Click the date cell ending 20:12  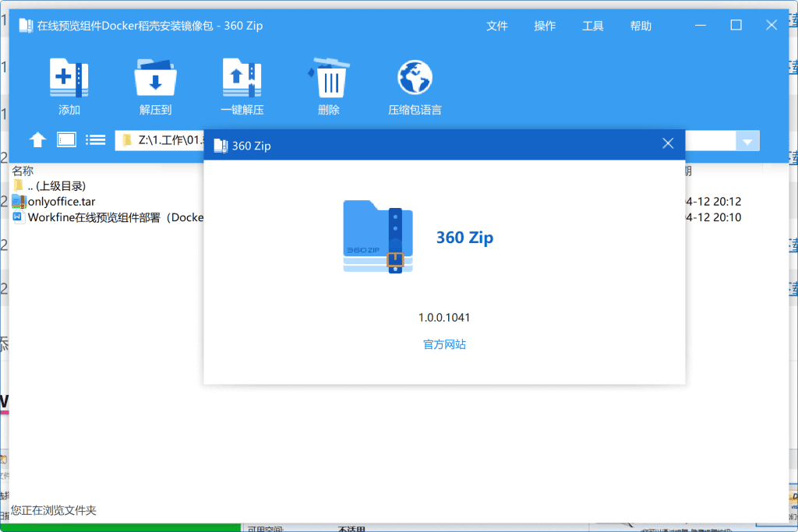[714, 202]
